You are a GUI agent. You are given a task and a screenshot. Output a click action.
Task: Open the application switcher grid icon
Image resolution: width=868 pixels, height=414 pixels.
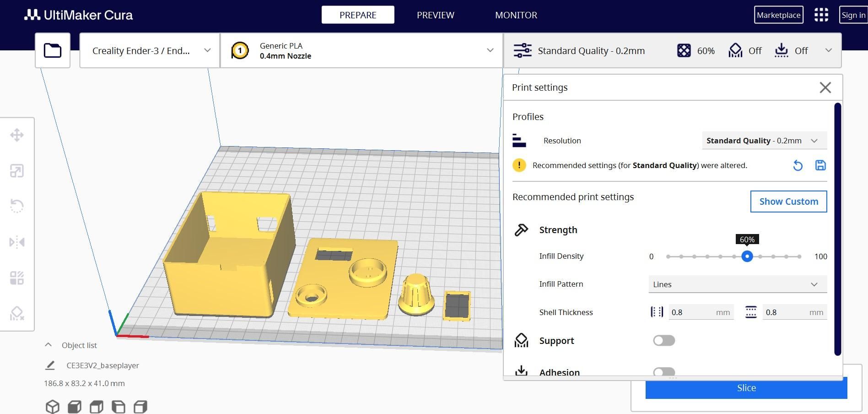821,15
